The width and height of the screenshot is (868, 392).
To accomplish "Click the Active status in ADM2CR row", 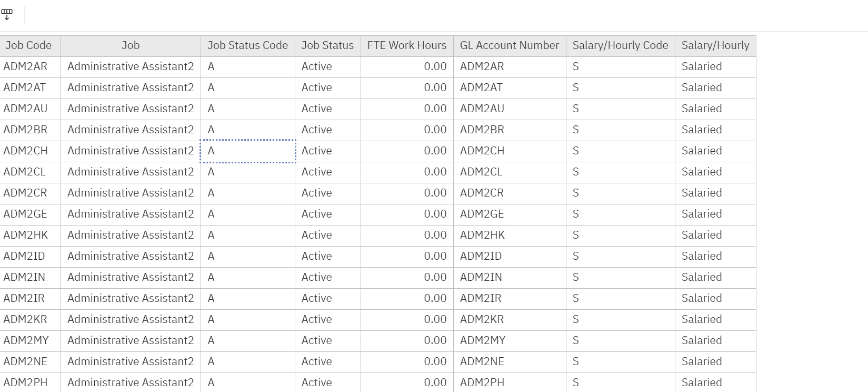I will (328, 193).
